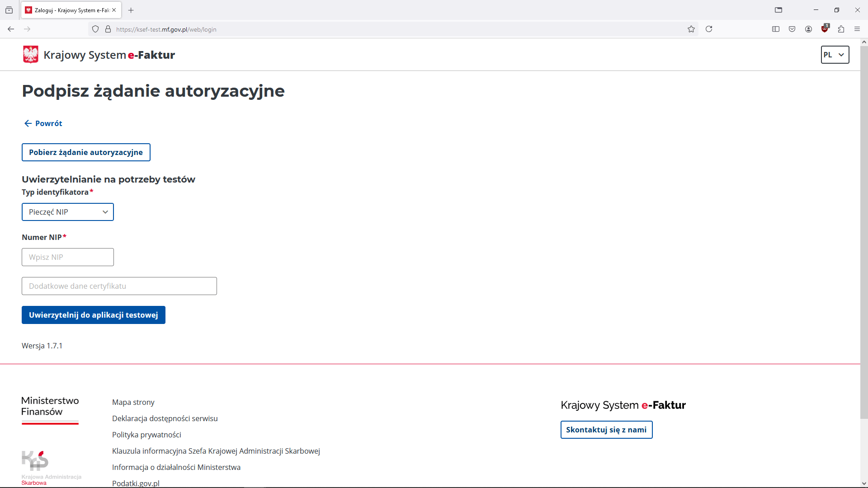Save the page to Pocket

(792, 29)
